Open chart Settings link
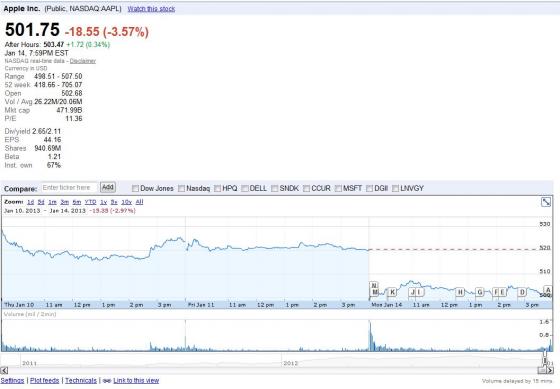Viewport: 560px width, 389px height. click(x=12, y=380)
